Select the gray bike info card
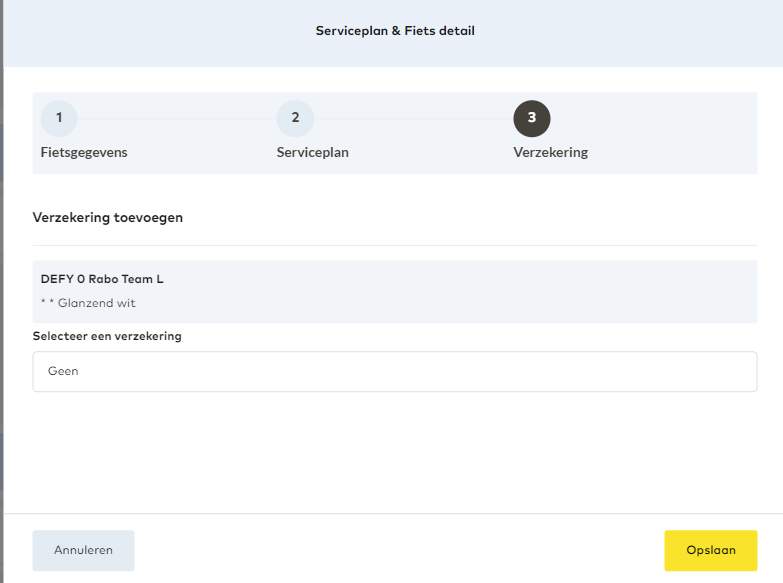783x583 pixels. click(500, 291)
